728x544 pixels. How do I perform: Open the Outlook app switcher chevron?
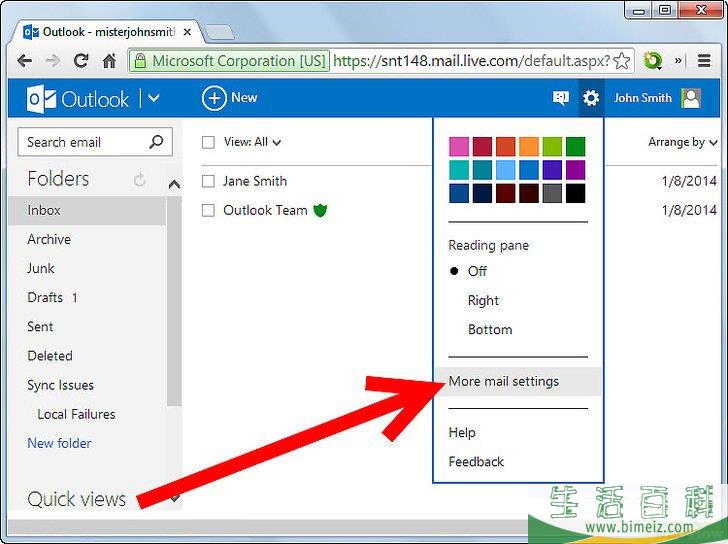click(154, 98)
